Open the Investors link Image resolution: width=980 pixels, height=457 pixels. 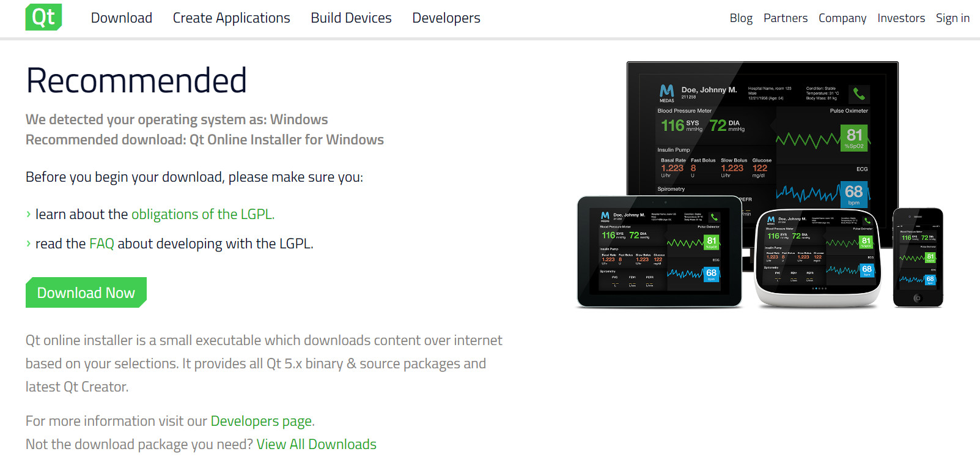tap(901, 18)
